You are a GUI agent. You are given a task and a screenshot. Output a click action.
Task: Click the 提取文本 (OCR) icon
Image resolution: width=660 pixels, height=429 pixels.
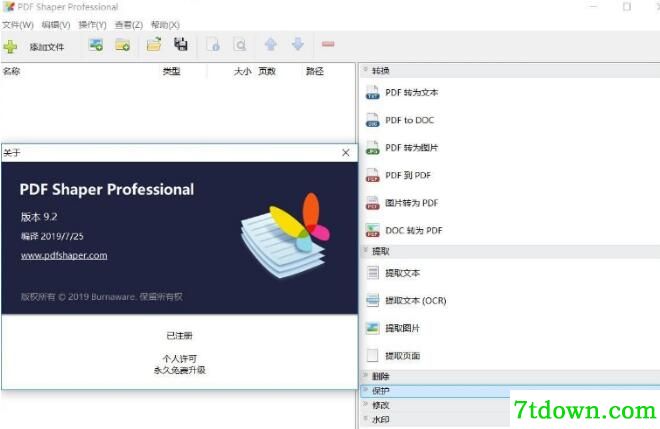pos(373,301)
